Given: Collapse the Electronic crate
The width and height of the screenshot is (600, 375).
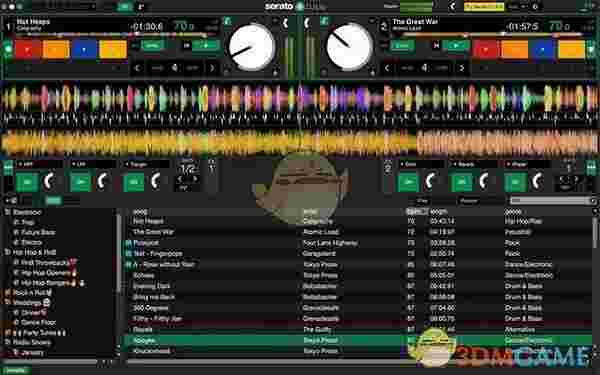Looking at the screenshot, I should [x=7, y=212].
